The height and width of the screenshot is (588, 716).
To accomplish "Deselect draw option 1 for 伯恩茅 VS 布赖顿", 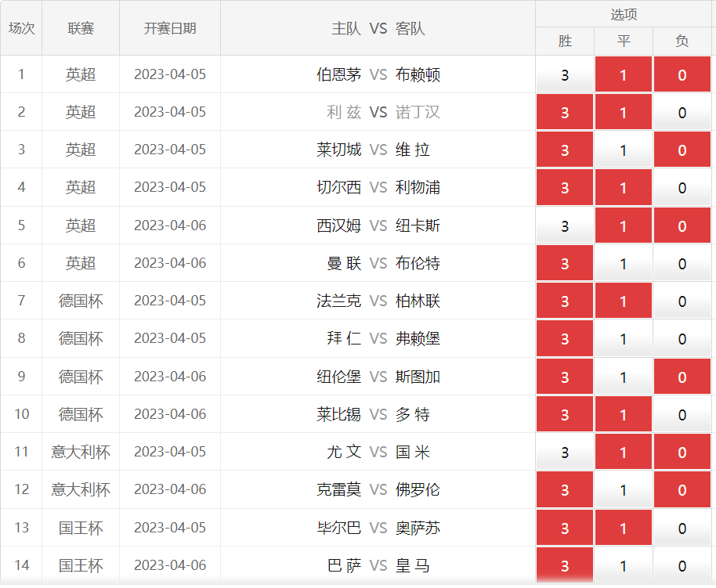I will point(624,74).
